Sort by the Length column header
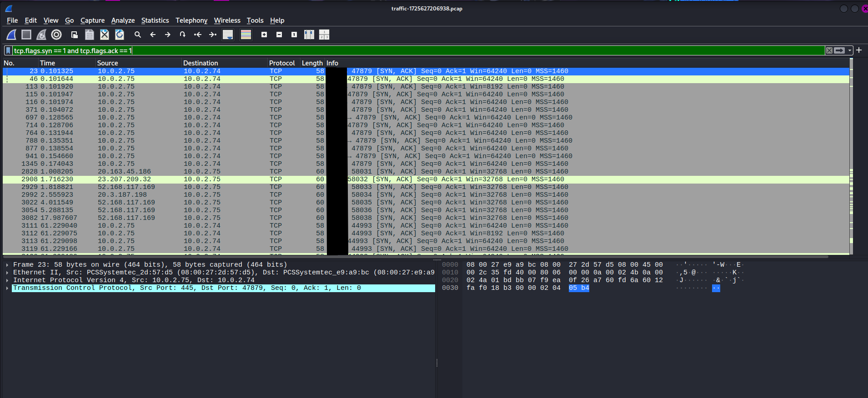Image resolution: width=868 pixels, height=398 pixels. [x=312, y=63]
